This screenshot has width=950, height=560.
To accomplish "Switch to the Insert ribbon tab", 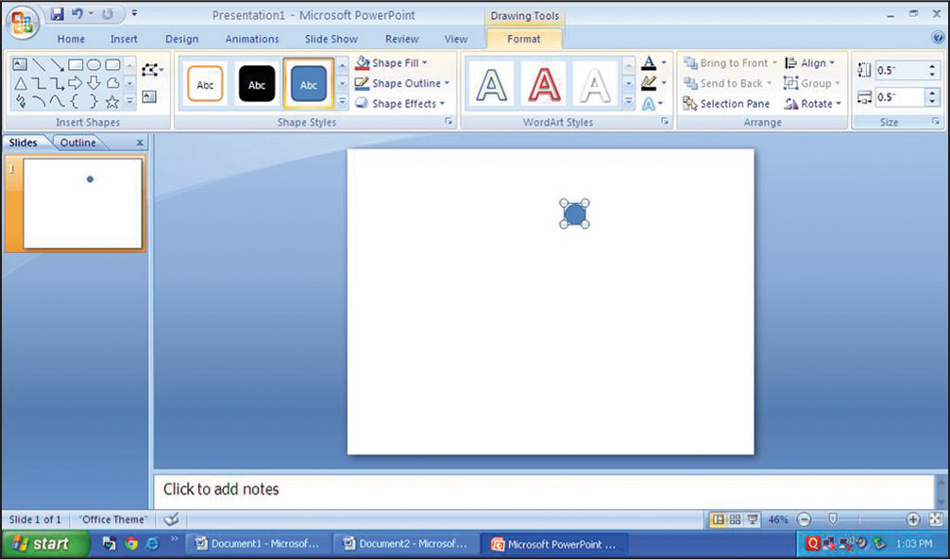I will click(x=124, y=39).
